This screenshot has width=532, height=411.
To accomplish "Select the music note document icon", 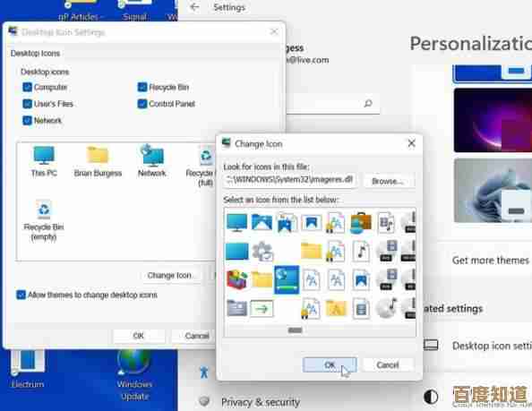I will (360, 252).
